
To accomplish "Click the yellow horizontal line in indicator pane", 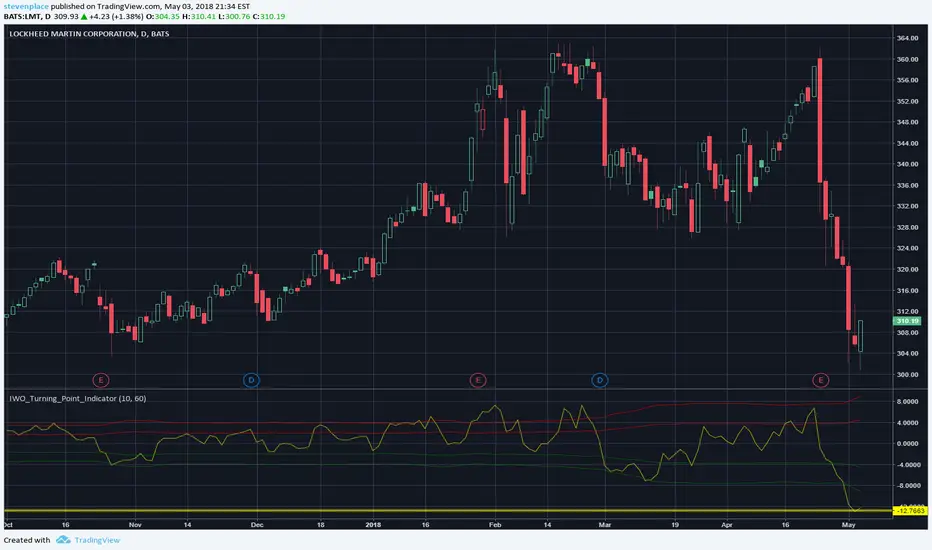I will (x=448, y=511).
